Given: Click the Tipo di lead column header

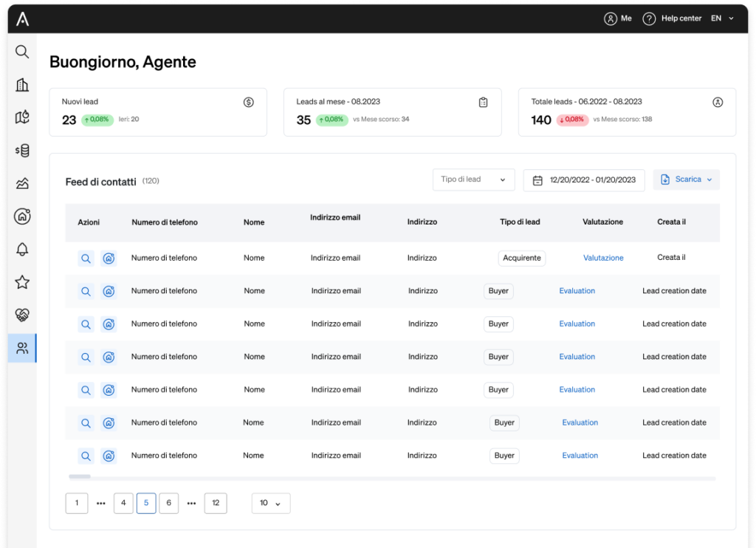Looking at the screenshot, I should [x=520, y=222].
